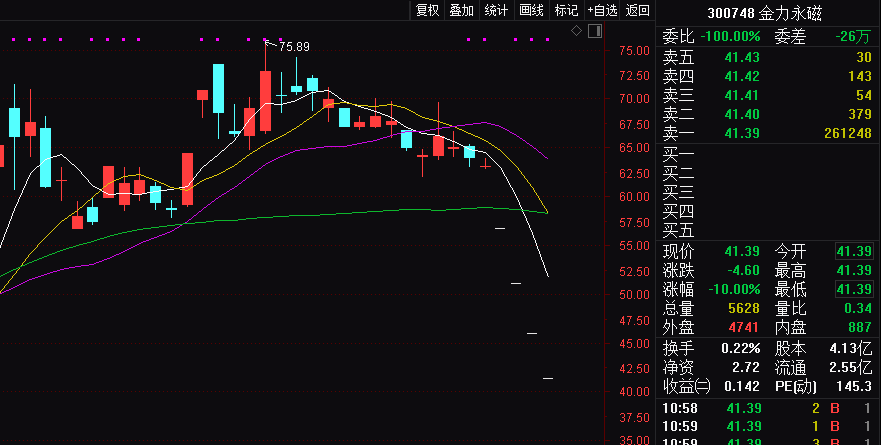
Task: Click the 最低 boxed value 41.39
Action: (x=854, y=289)
